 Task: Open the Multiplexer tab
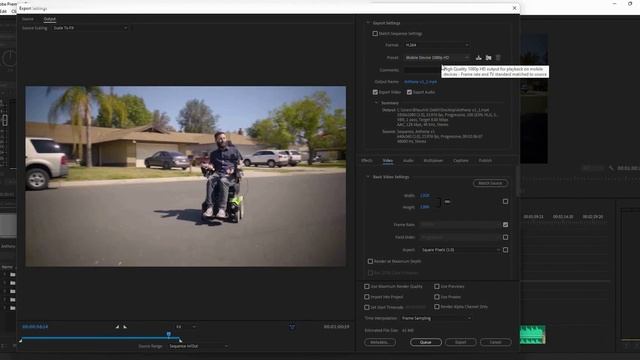coord(433,160)
